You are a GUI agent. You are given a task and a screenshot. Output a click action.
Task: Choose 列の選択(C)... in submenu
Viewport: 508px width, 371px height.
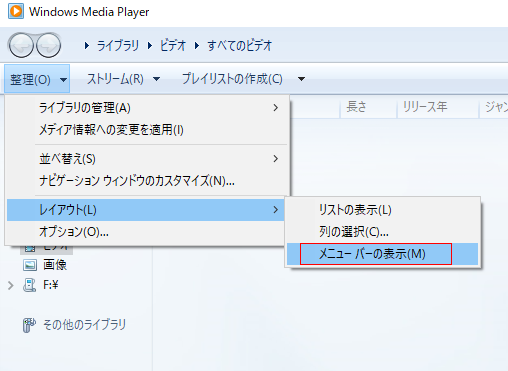[382, 231]
